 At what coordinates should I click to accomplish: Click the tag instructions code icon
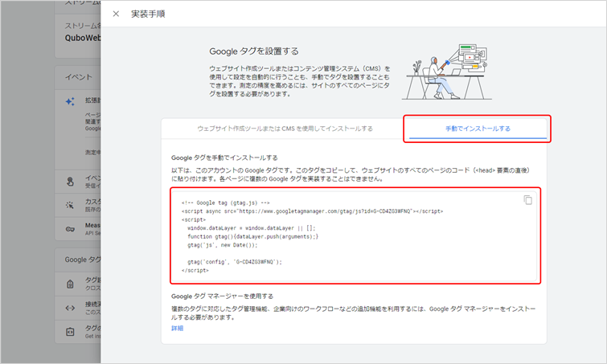70,332
